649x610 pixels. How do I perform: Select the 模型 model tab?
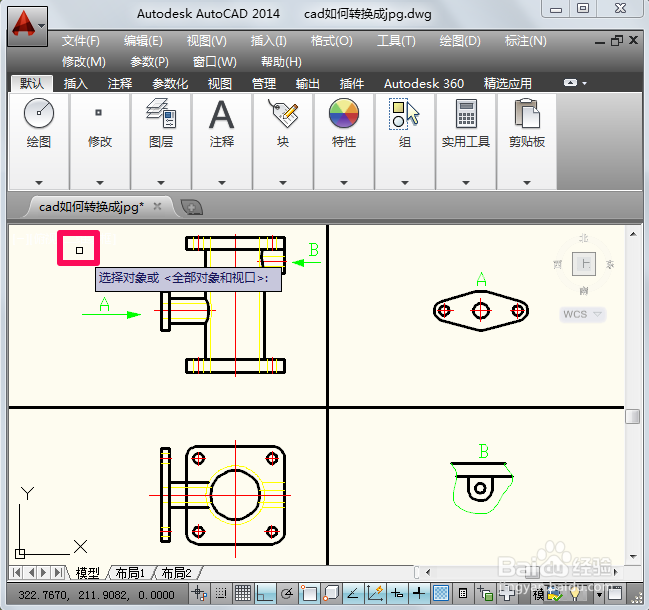[87, 573]
